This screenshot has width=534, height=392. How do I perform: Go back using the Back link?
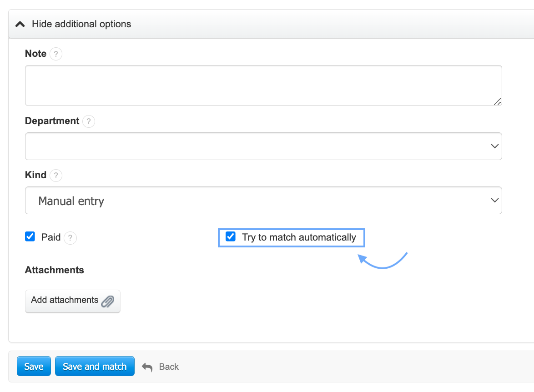coord(168,367)
